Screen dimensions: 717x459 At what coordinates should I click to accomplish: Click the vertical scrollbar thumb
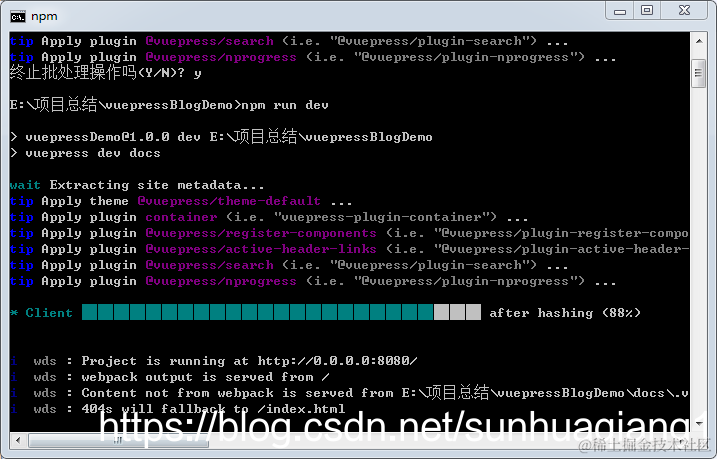698,73
